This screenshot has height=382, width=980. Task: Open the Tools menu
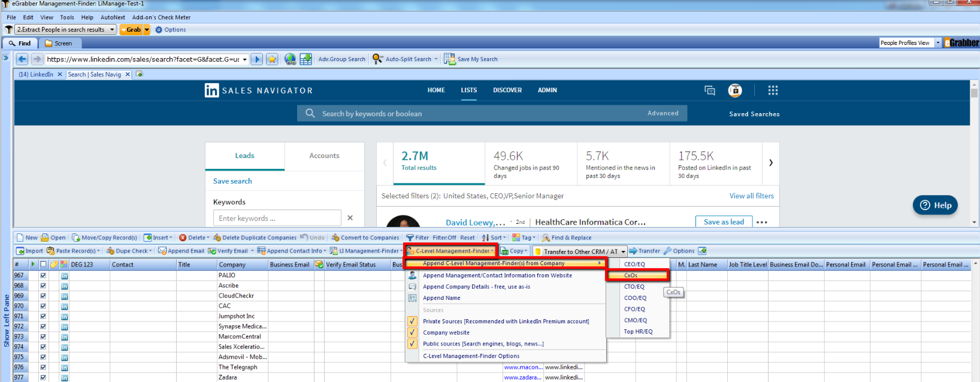[67, 17]
